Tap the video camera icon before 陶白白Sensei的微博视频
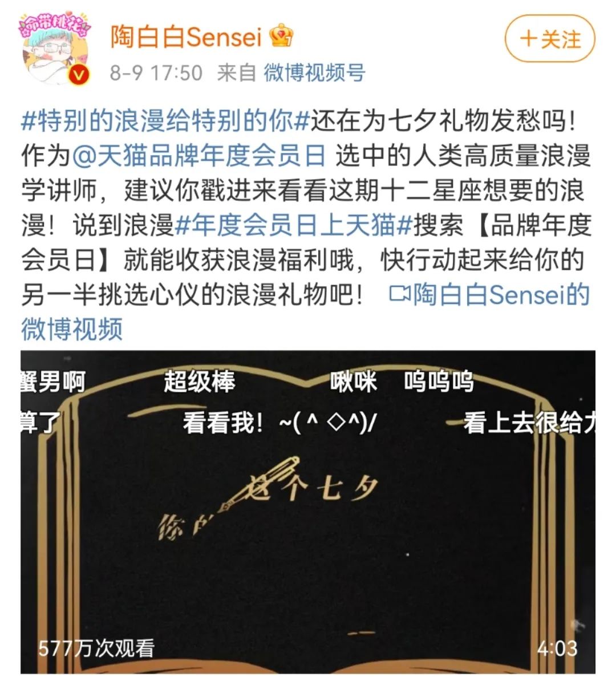 click(399, 294)
